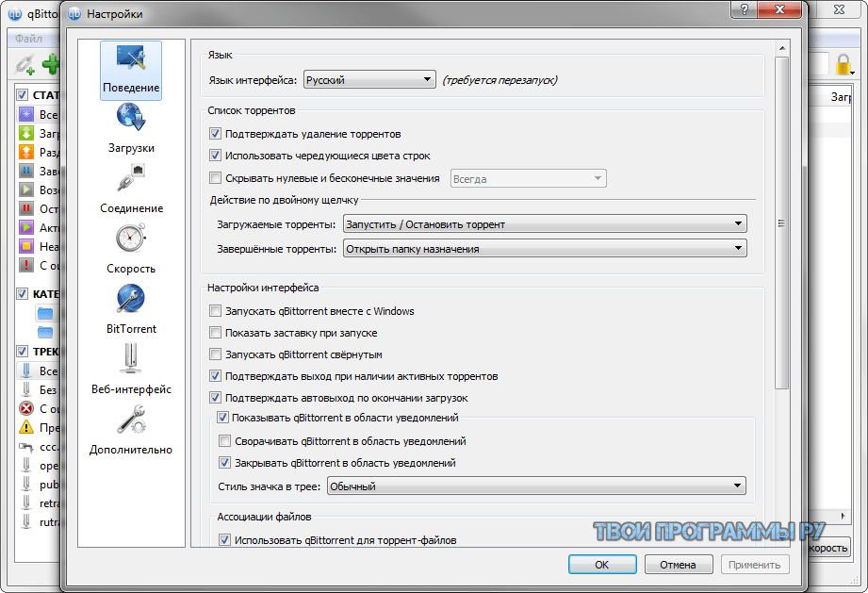Click the Отмена button
Screen dimensions: 868x593
679,565
